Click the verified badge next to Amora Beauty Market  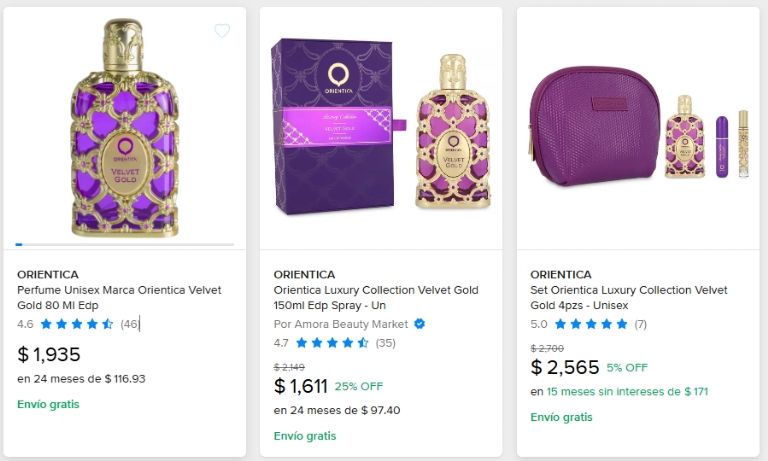420,324
